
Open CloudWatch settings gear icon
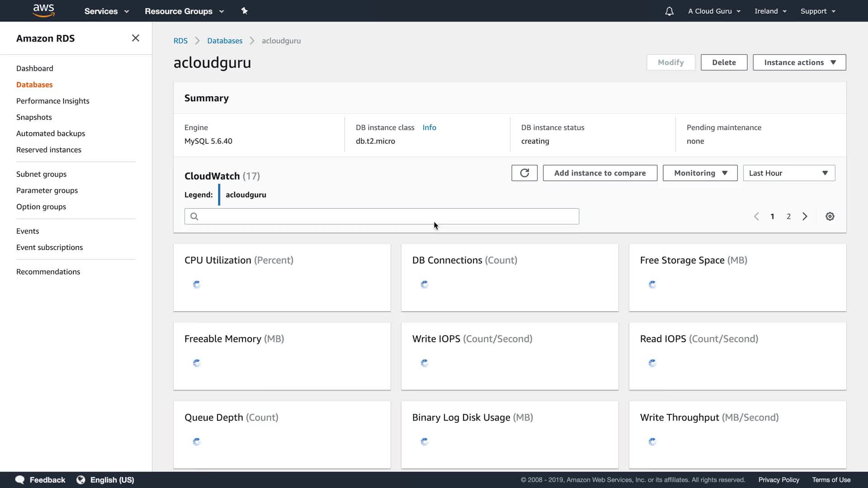point(830,216)
